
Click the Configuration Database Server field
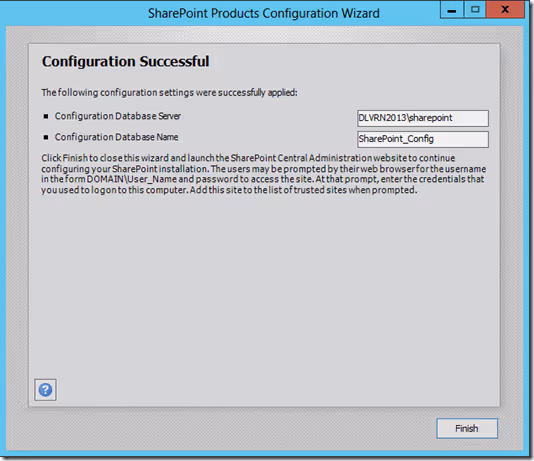tap(423, 118)
